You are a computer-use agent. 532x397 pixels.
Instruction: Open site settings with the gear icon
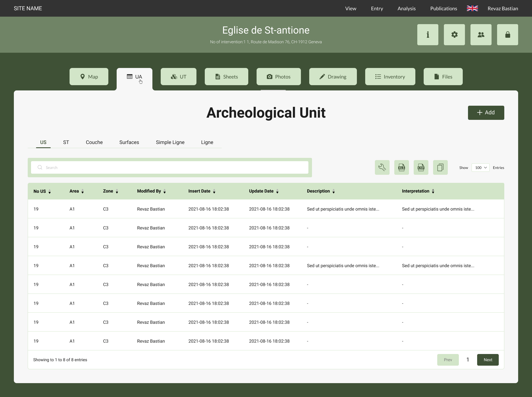click(454, 35)
